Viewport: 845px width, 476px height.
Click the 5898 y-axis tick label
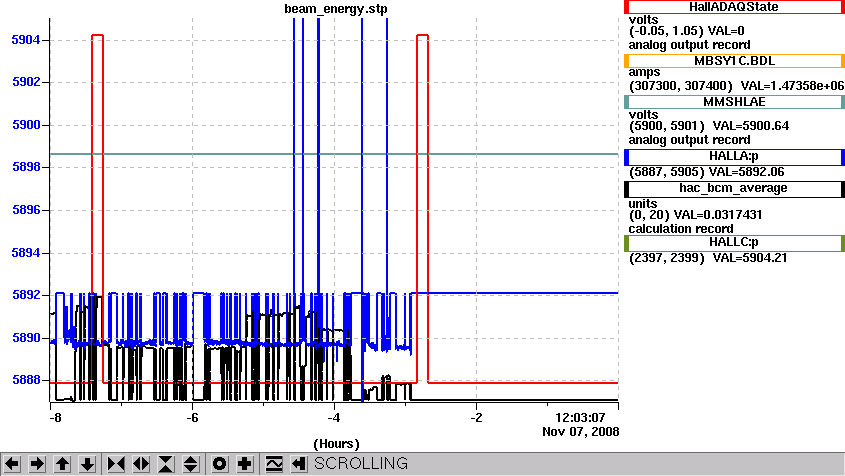click(x=26, y=167)
